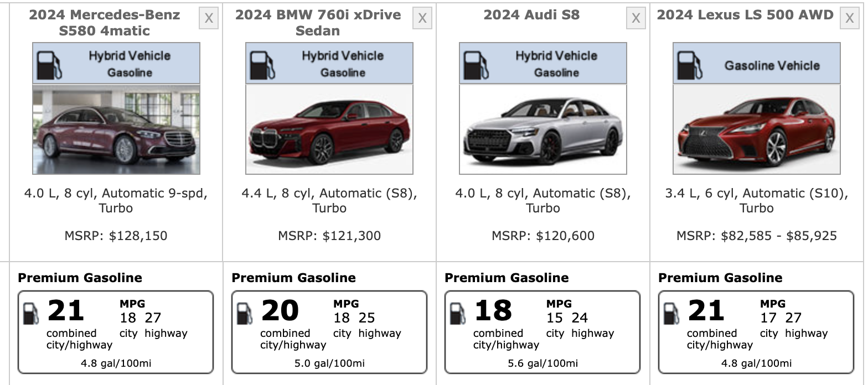Click the 2024 Mercedes-Benz S580 4matic title
Viewport: 868px width, 385px height.
[105, 23]
